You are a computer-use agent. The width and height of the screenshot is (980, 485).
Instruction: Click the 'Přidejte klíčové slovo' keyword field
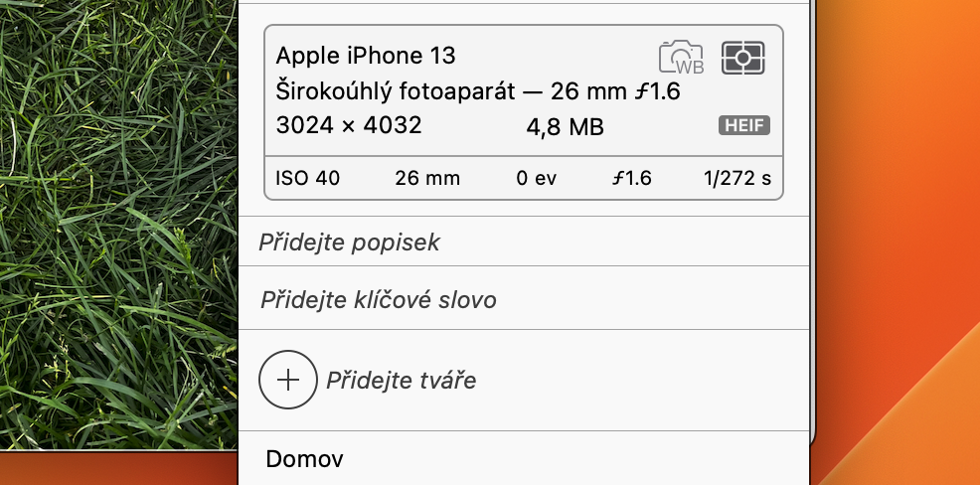(378, 299)
